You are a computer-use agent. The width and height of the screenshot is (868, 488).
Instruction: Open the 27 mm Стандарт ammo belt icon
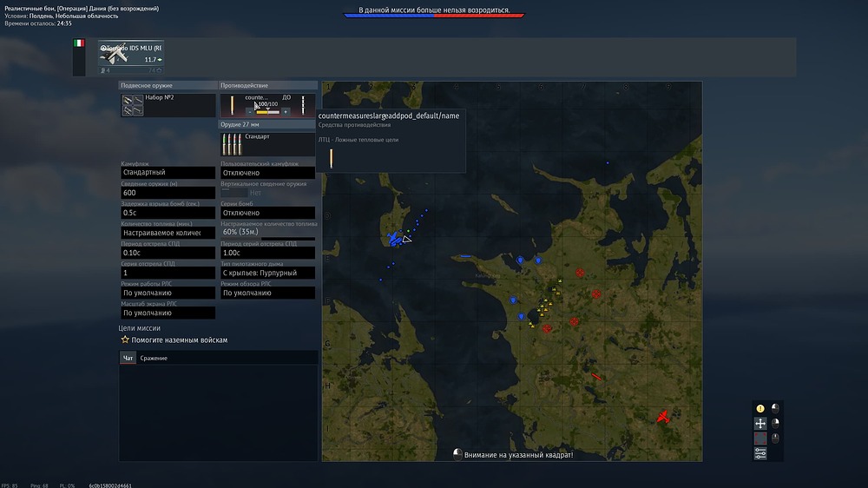pyautogui.click(x=232, y=144)
